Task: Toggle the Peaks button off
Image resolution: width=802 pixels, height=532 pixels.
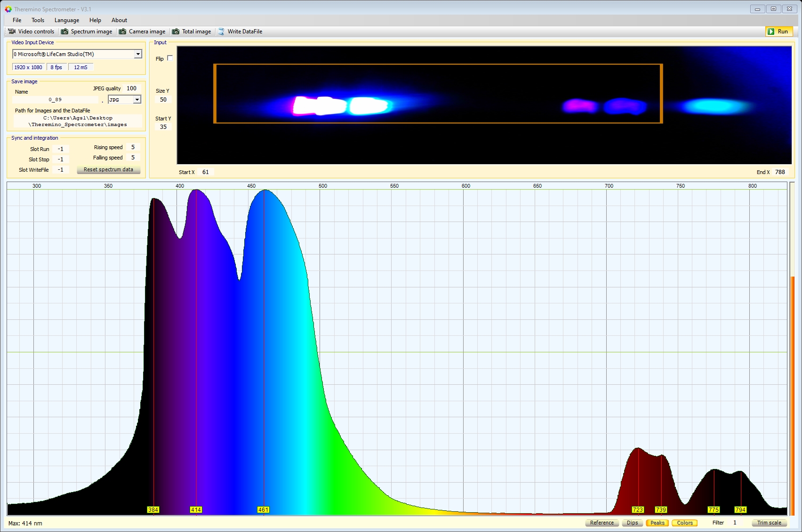Action: coord(657,523)
